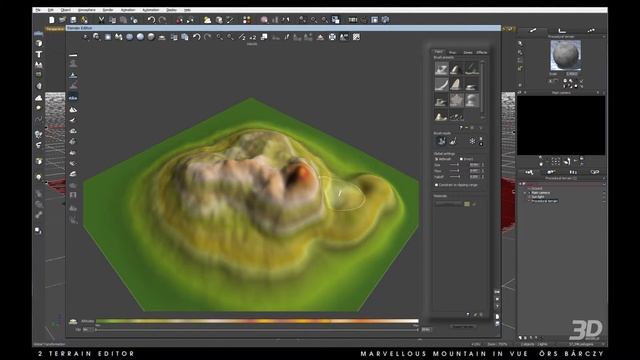Select the Perspective view tab
The width and height of the screenshot is (640, 360).
click(54, 29)
